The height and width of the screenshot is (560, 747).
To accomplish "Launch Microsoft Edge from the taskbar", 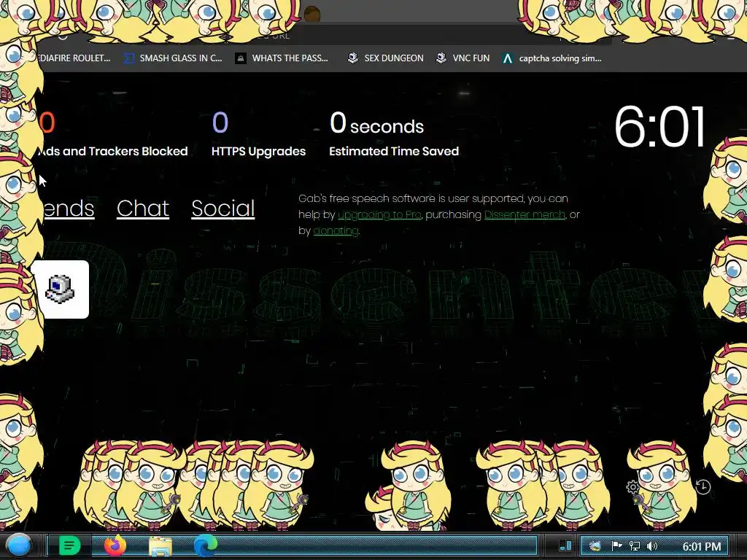I will [205, 545].
